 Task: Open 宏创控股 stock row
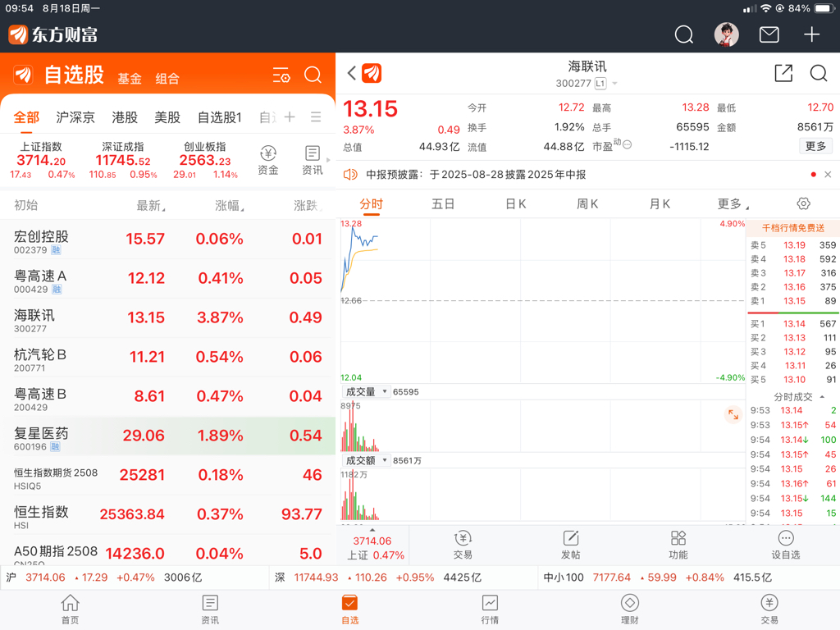pos(167,240)
